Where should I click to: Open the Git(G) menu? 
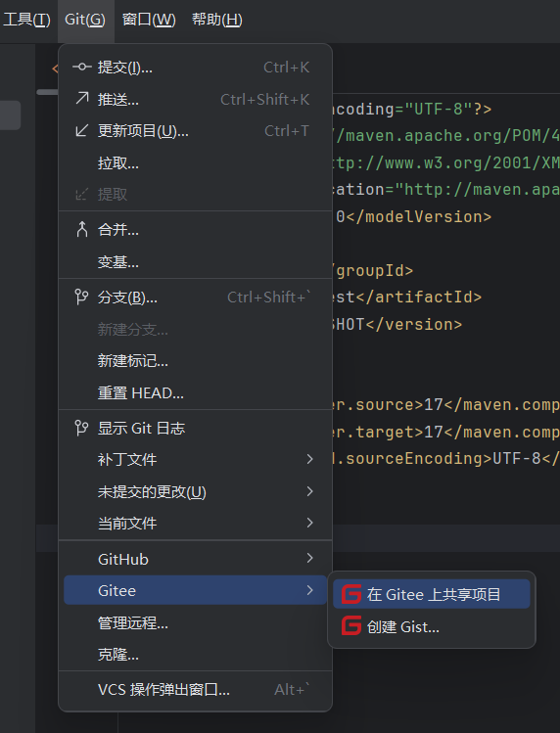pos(85,20)
